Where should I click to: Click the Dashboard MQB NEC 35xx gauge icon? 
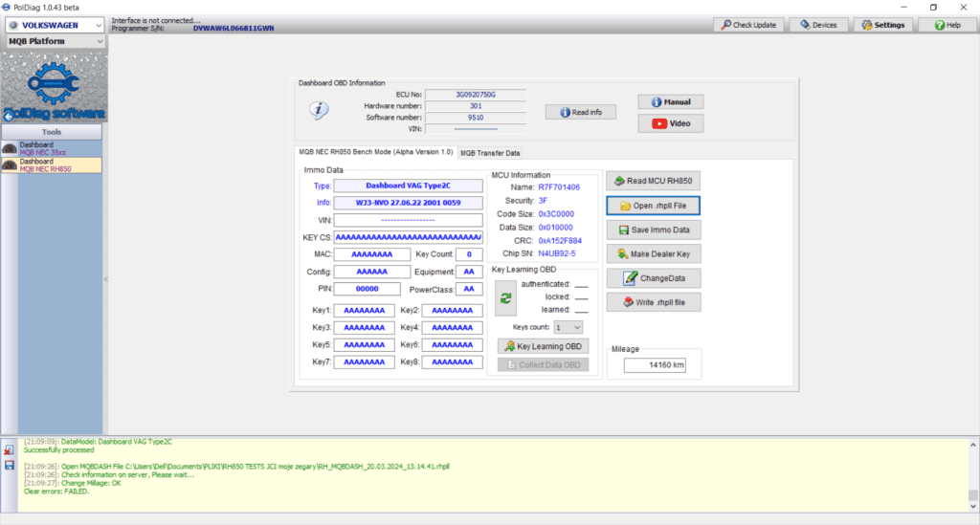coord(10,148)
